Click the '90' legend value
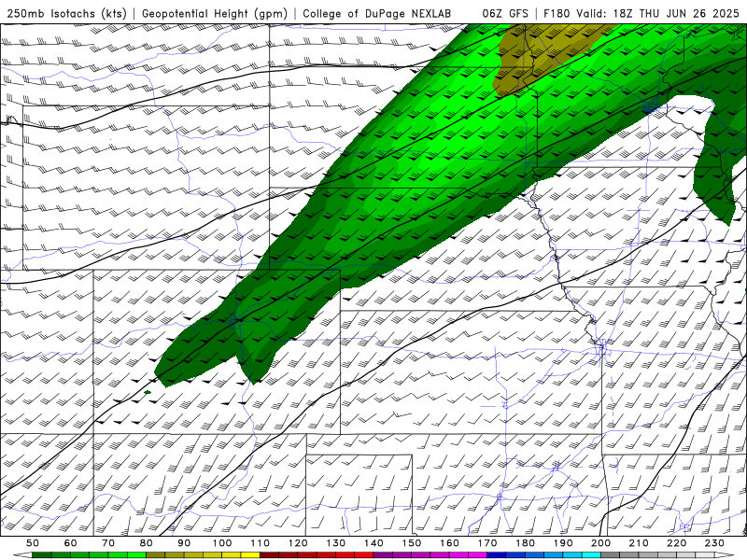This screenshot has height=560, width=747. click(x=184, y=543)
